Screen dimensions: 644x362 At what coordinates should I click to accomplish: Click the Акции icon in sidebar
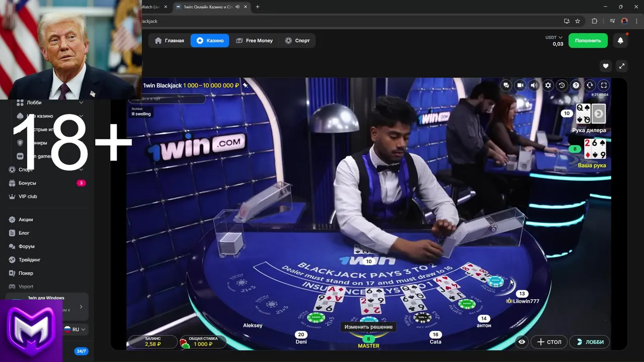[x=13, y=220]
